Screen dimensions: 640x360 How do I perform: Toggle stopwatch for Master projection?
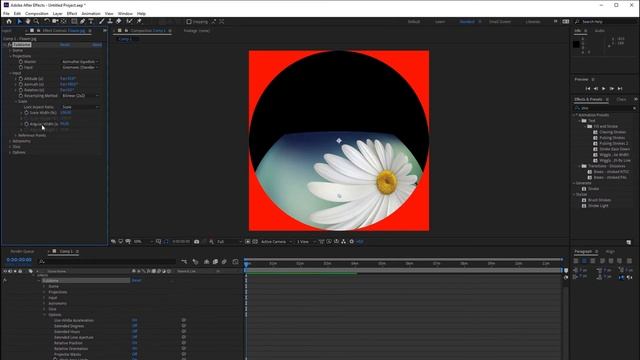[21, 62]
